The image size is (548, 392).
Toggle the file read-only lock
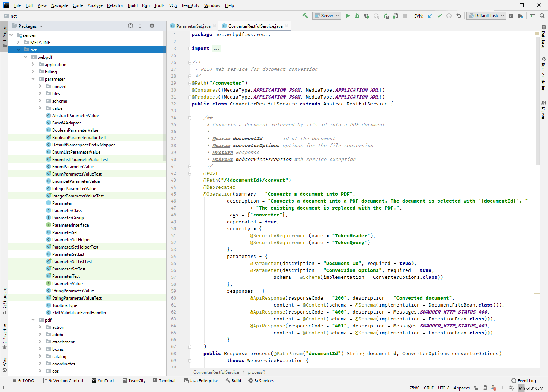[475, 388]
